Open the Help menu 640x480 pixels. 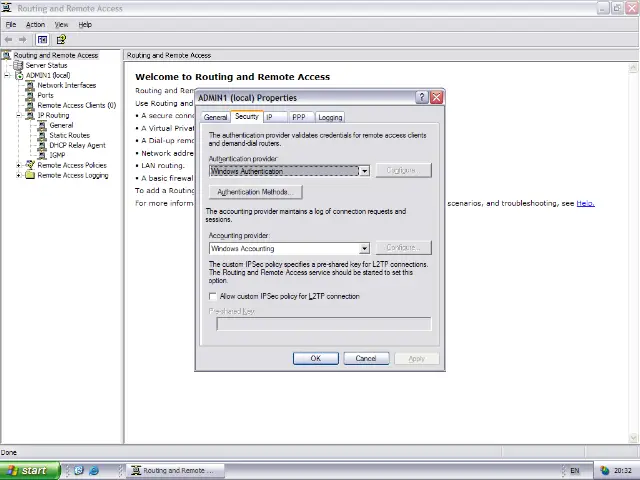point(85,24)
